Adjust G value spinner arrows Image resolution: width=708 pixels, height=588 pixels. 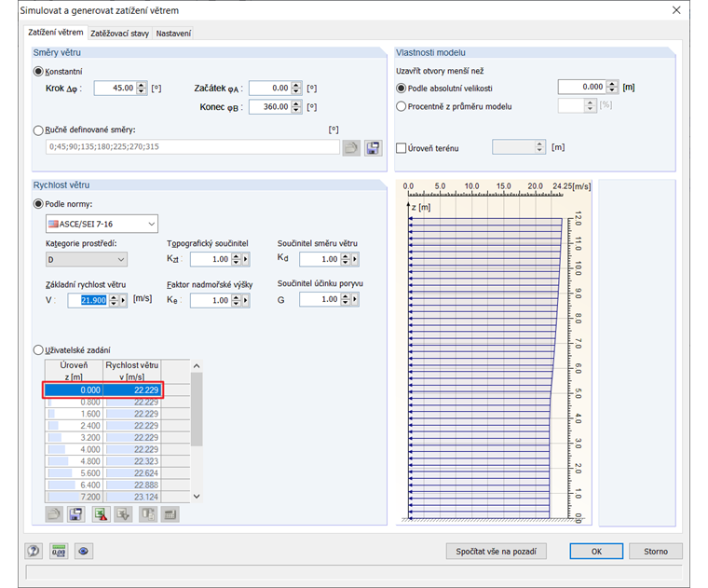click(x=346, y=299)
